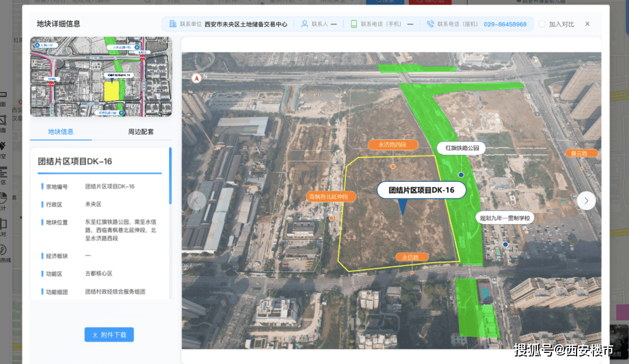Click the blue marker under 红旗铁路公园
Viewport: 629px width, 364px height.
pos(461,175)
